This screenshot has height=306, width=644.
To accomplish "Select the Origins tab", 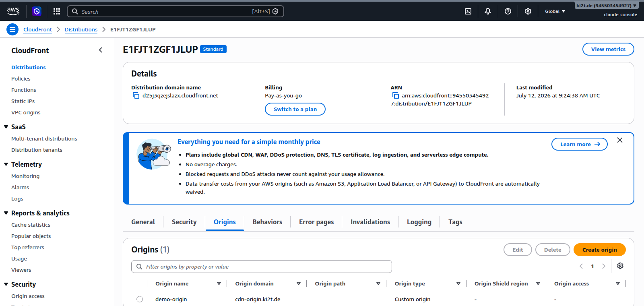I will click(x=225, y=222).
